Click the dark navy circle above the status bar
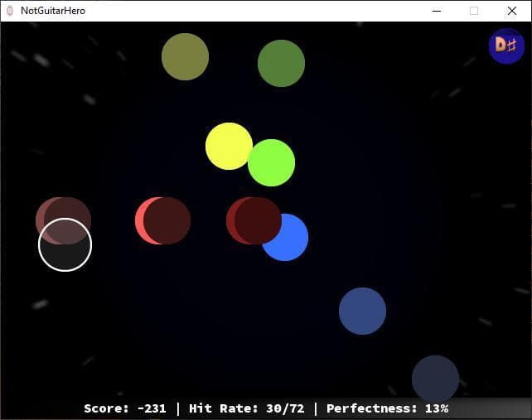 point(435,379)
